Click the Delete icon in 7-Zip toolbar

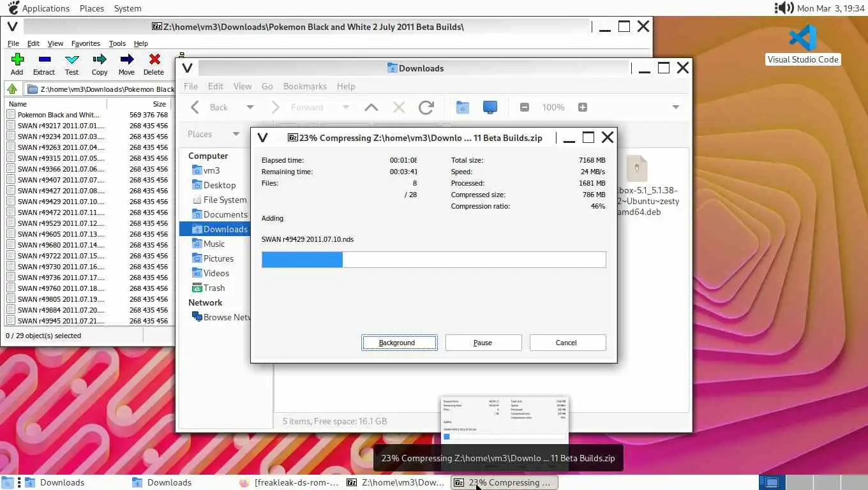154,59
